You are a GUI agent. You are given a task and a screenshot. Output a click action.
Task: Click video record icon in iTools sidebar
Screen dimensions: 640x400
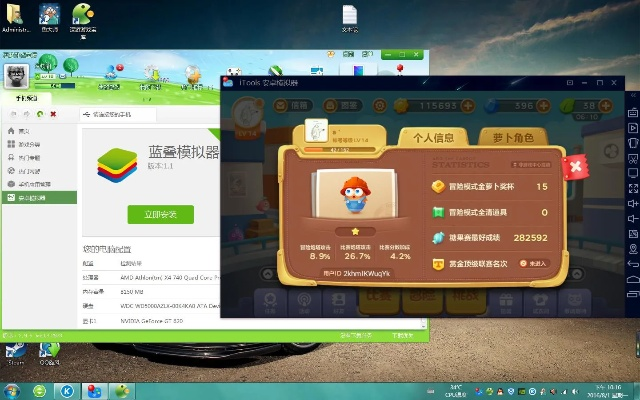633,128
